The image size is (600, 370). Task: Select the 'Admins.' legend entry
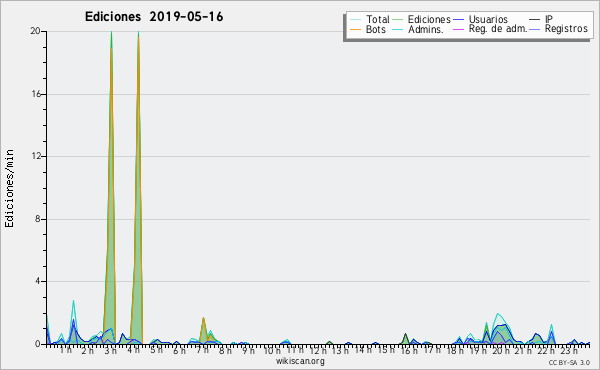point(426,29)
